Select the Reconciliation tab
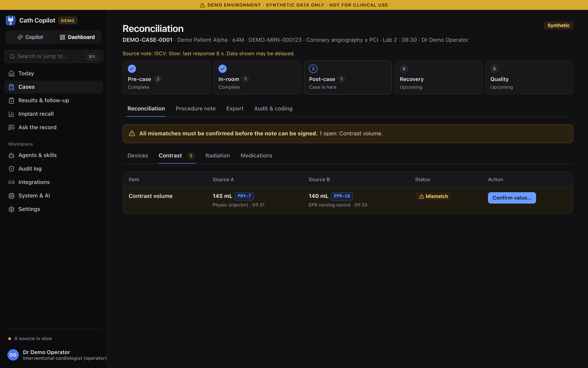The image size is (588, 368). (x=146, y=109)
